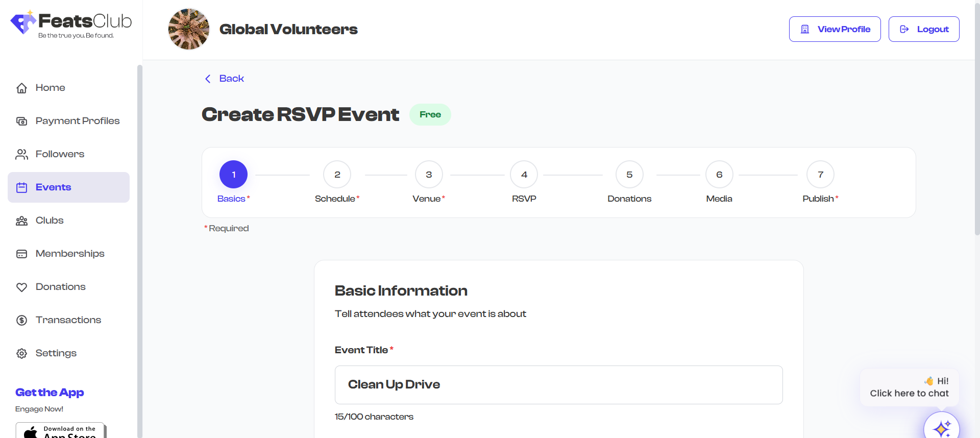The height and width of the screenshot is (438, 980).
Task: Open the Home menu item
Action: [68, 88]
